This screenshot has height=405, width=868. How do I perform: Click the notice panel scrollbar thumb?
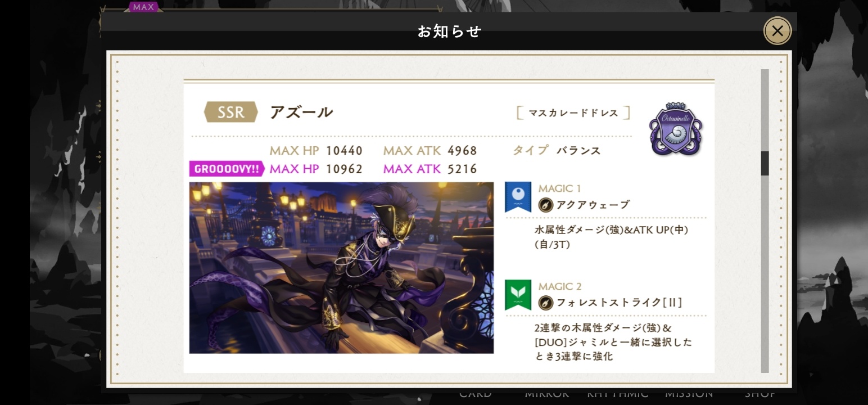pyautogui.click(x=765, y=163)
